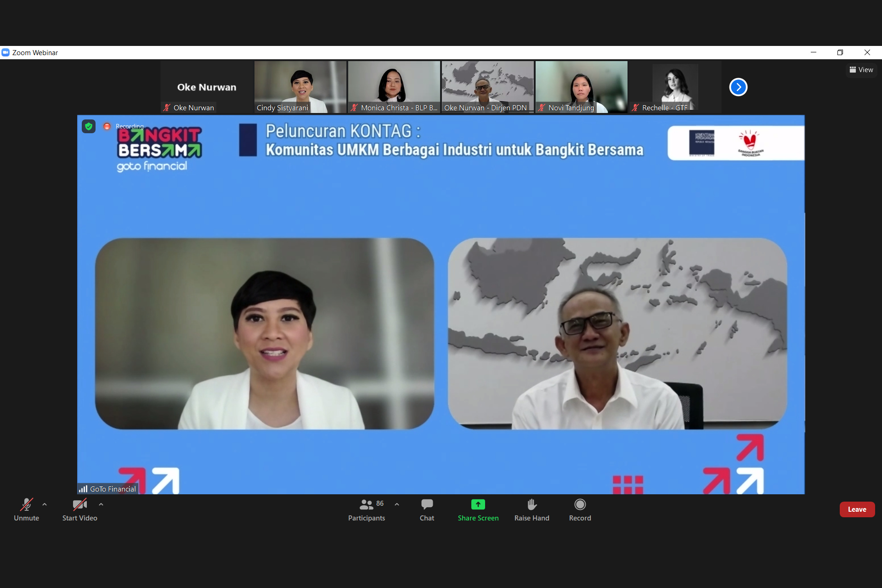Close the Zoom Webinar window
Image resolution: width=882 pixels, height=588 pixels.
click(x=867, y=52)
